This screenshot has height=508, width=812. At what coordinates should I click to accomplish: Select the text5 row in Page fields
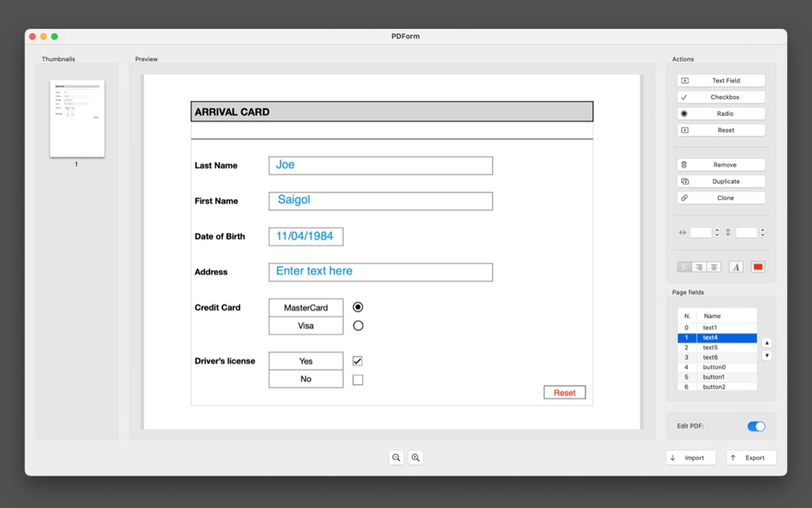pos(717,347)
